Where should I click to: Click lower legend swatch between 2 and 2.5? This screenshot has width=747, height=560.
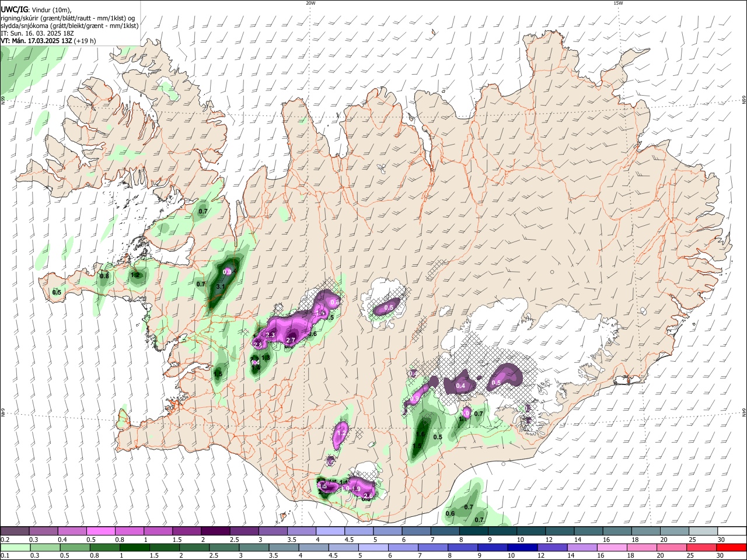point(193,547)
